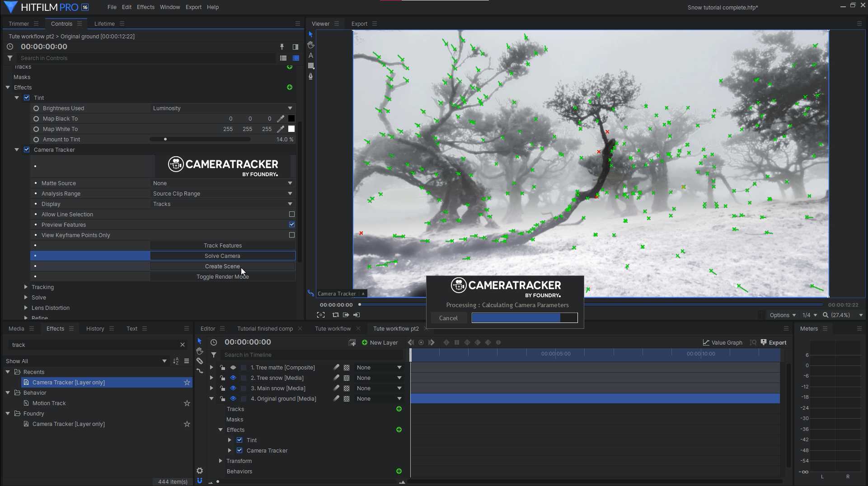This screenshot has height=486, width=868.
Task: Show the Tree matte layer
Action: [233, 368]
